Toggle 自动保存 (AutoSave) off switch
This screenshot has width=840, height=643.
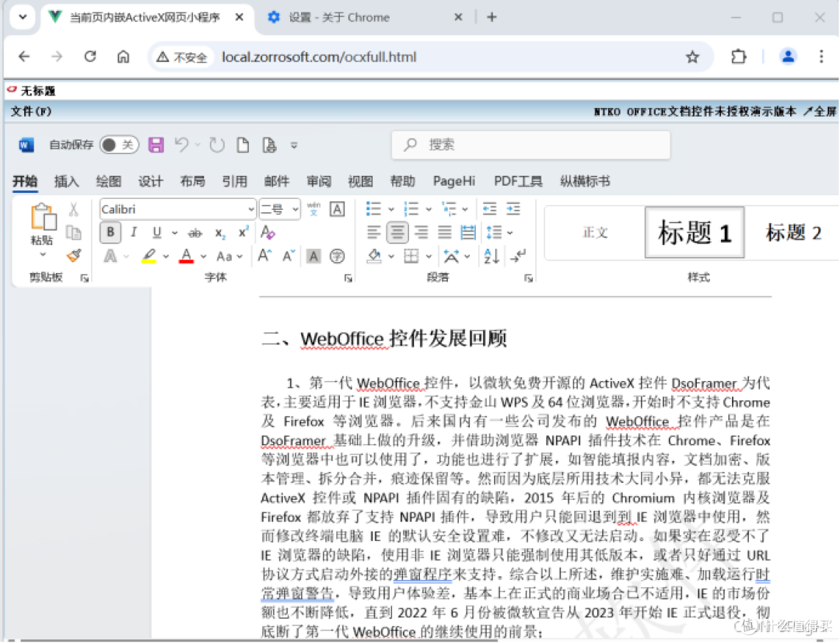coord(118,145)
